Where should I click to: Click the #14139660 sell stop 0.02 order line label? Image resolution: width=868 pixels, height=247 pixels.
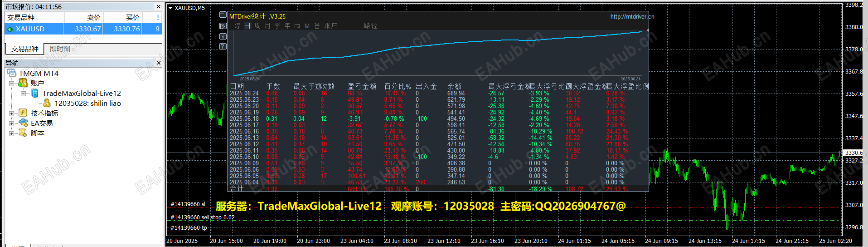[203, 217]
